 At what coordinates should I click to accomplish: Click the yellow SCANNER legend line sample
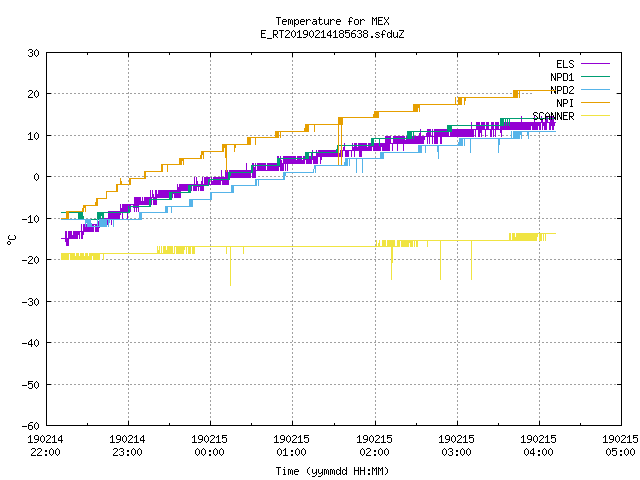(595, 116)
